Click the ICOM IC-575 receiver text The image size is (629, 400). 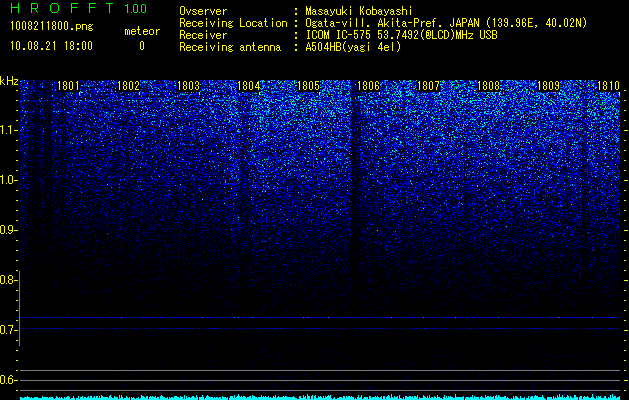click(x=401, y=35)
